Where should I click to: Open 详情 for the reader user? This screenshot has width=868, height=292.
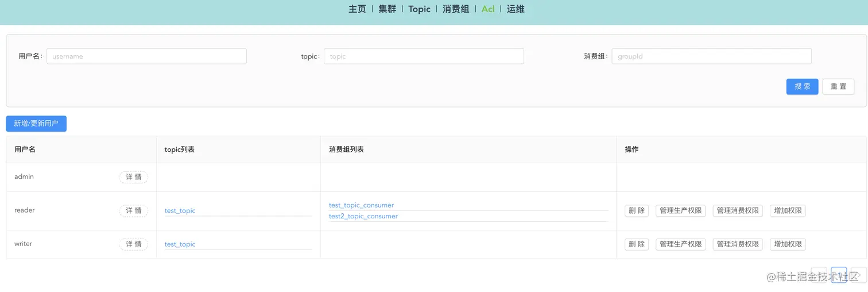click(134, 211)
